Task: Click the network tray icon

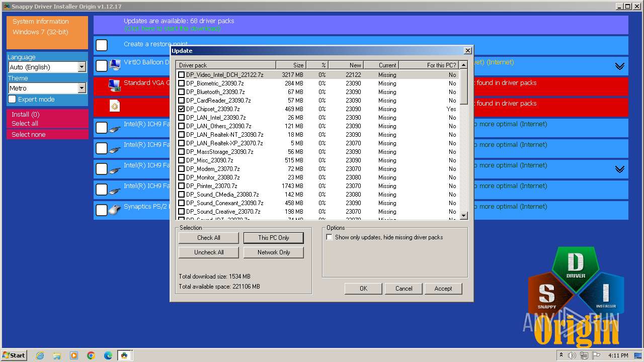Action: (584, 355)
